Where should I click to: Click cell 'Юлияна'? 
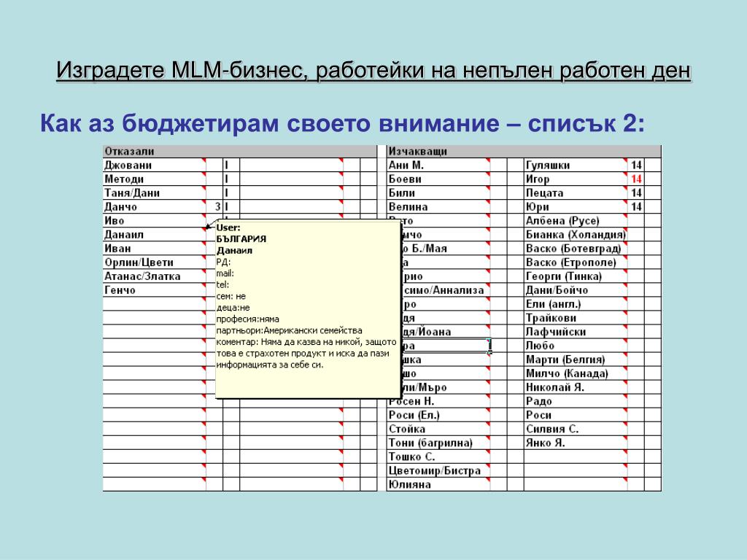(438, 484)
